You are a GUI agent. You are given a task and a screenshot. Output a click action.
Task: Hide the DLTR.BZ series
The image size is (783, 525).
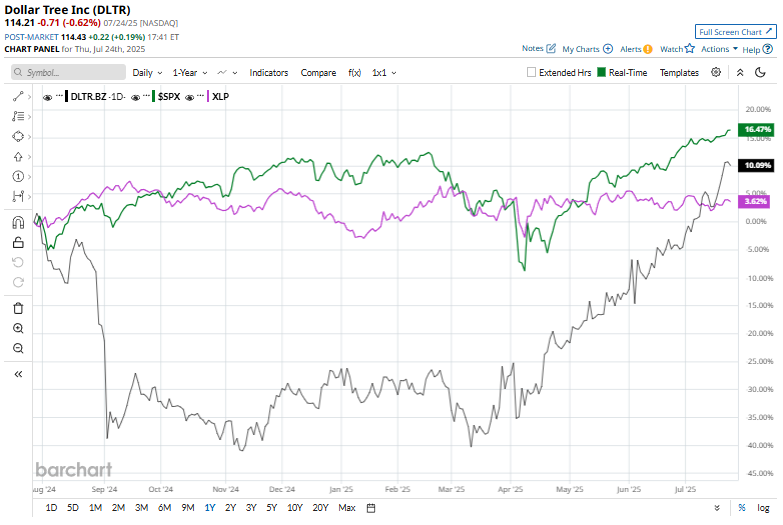pyautogui.click(x=47, y=97)
